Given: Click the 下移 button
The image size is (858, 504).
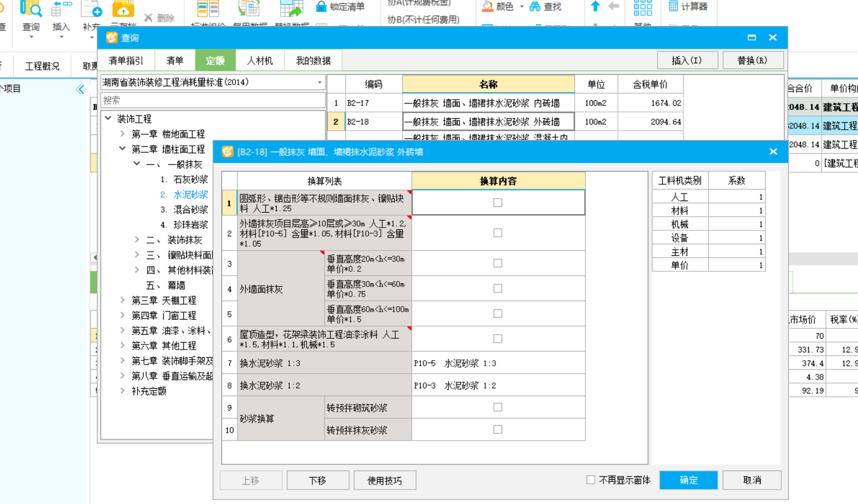Looking at the screenshot, I should pos(318,480).
